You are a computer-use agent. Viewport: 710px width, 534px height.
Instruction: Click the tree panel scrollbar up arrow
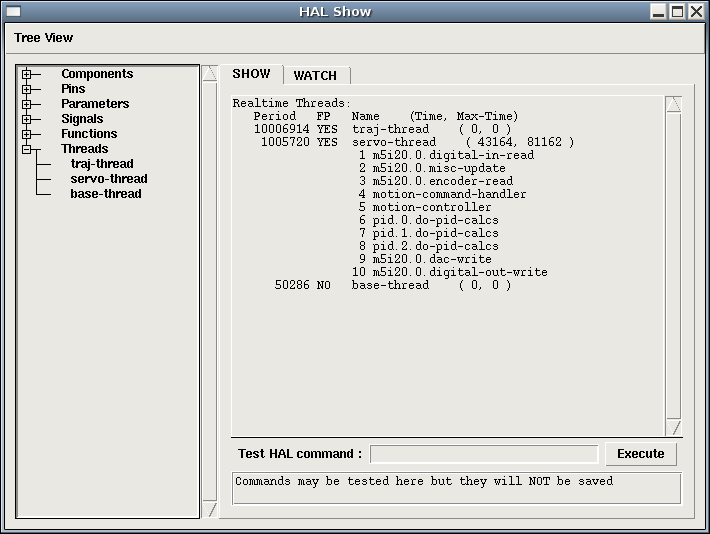coord(210,74)
